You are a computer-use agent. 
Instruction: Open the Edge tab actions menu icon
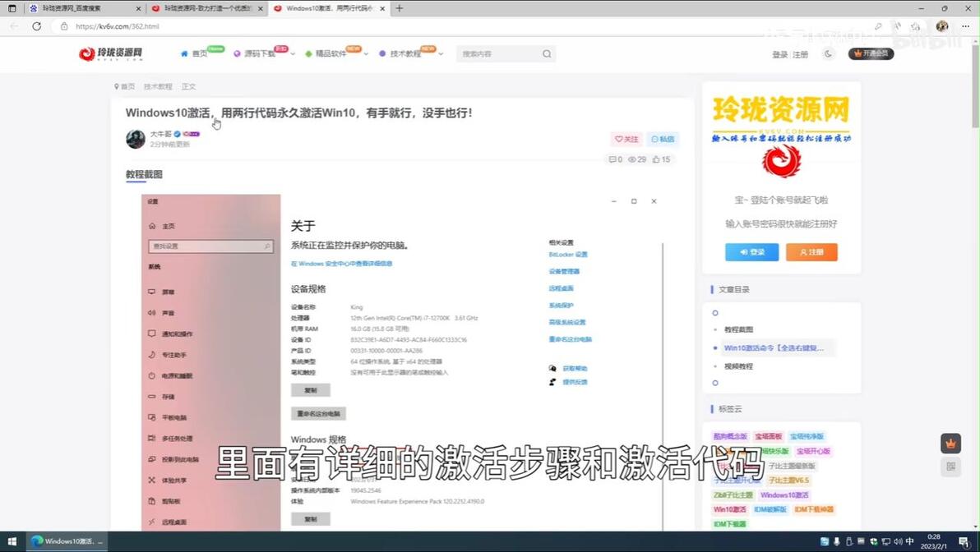click(x=12, y=8)
